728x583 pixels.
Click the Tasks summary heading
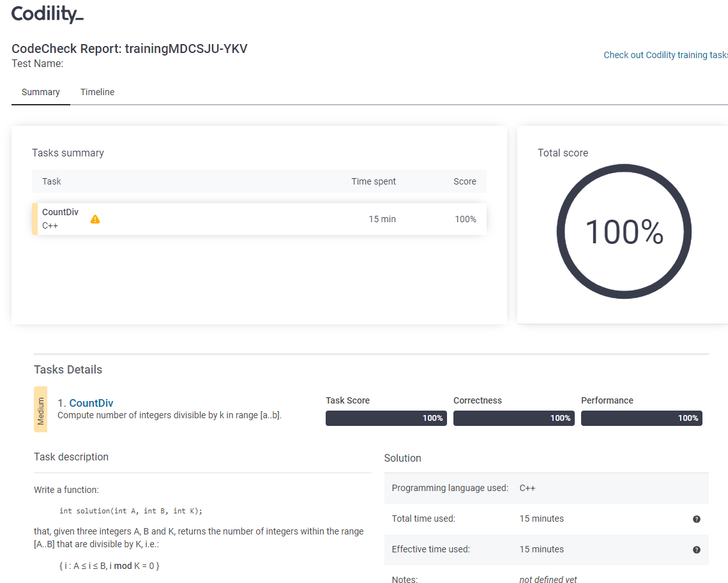[68, 153]
